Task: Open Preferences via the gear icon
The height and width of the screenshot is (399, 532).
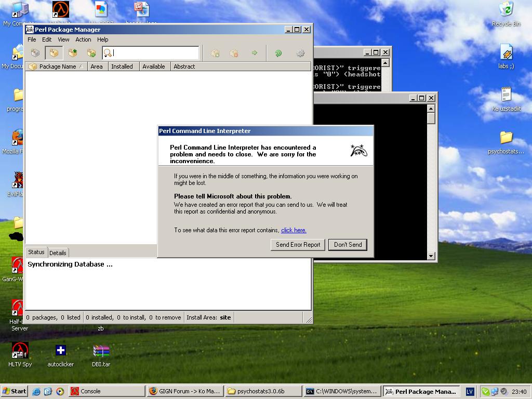Action: [300, 53]
